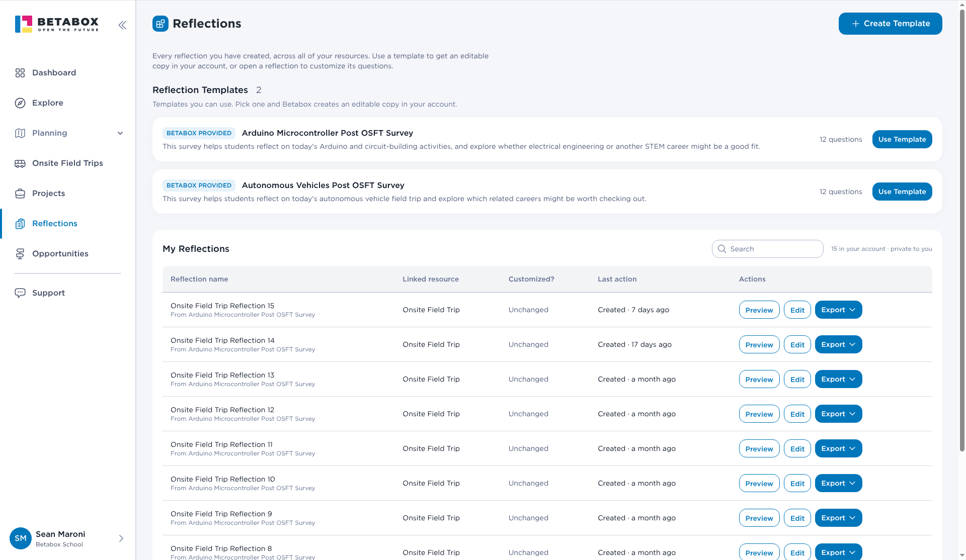
Task: Click the Onsite Field Trips bus icon
Action: (x=20, y=163)
